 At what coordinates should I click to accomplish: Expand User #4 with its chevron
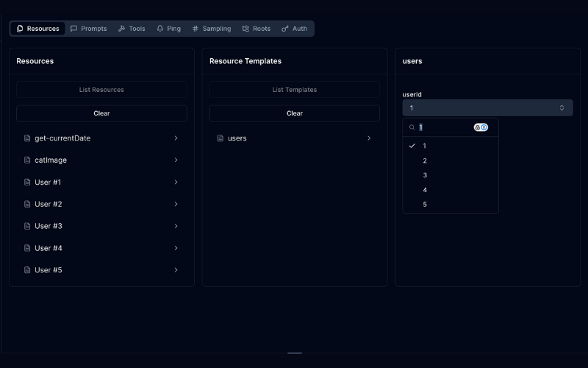(176, 248)
